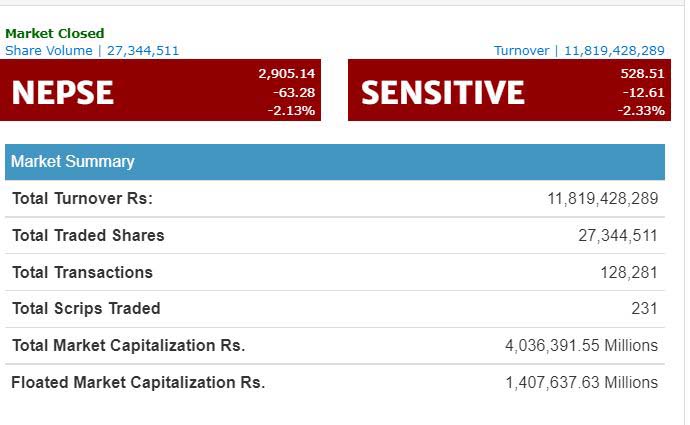Open the NEPSE index banner label
Image resolution: width=690 pixels, height=425 pixels.
coord(62,92)
